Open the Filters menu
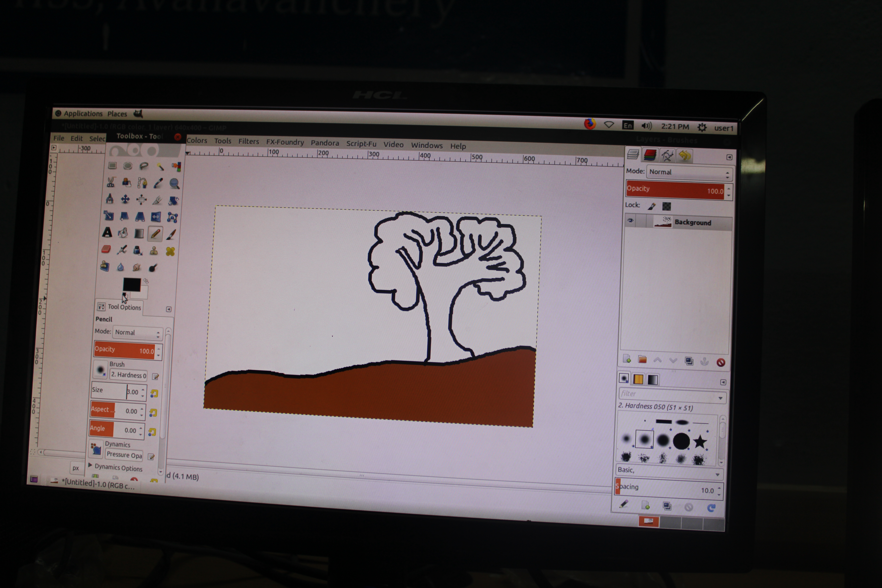The width and height of the screenshot is (882, 588). click(249, 141)
